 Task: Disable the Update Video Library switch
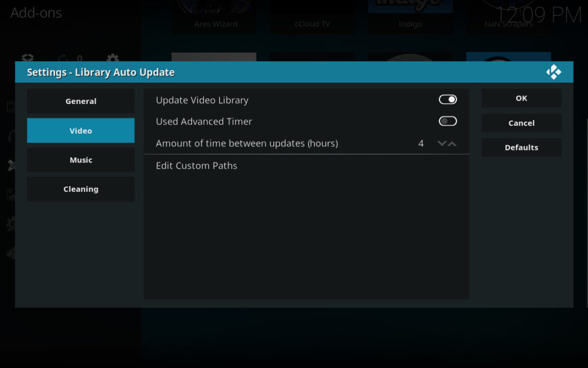[x=448, y=99]
